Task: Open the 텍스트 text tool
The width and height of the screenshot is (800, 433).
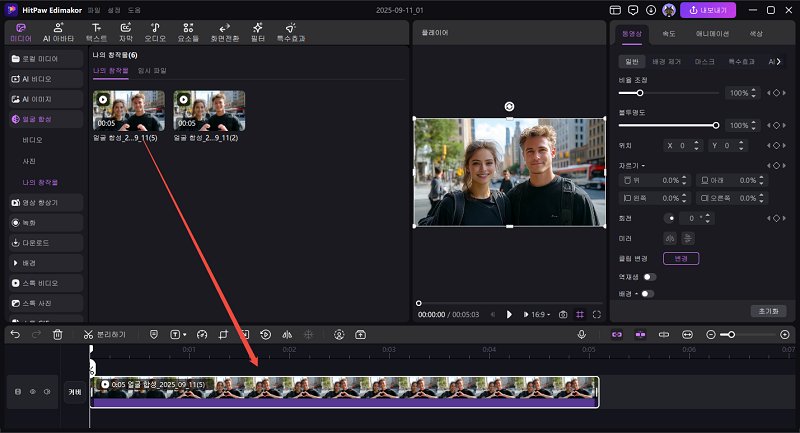Action: click(x=96, y=32)
